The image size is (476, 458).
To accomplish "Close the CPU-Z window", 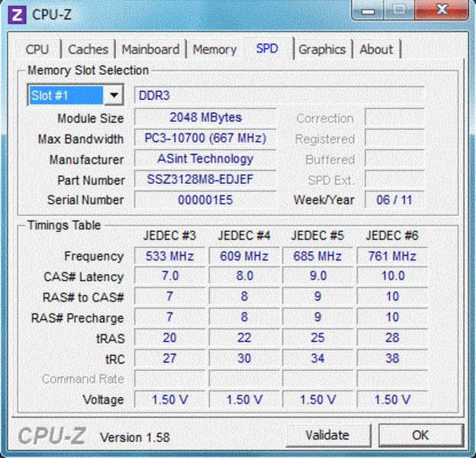I will pos(442,10).
